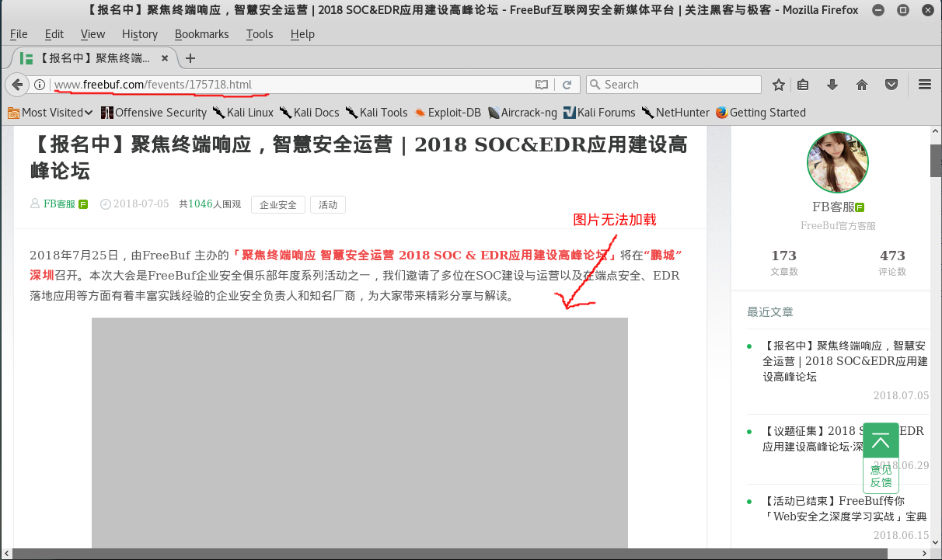Click the green scroll-to-top arrow button
Image resolution: width=942 pixels, height=560 pixels.
(x=881, y=441)
